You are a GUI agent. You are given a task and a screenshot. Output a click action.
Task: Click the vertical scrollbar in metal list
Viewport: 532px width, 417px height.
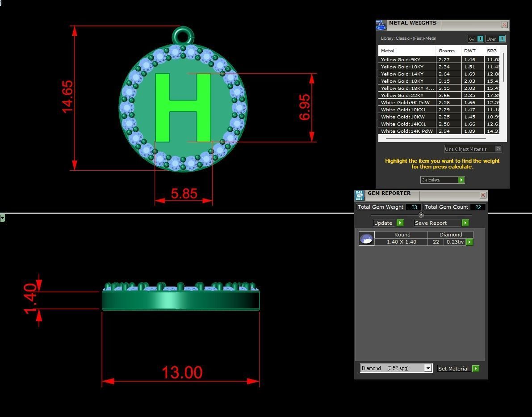click(503, 67)
